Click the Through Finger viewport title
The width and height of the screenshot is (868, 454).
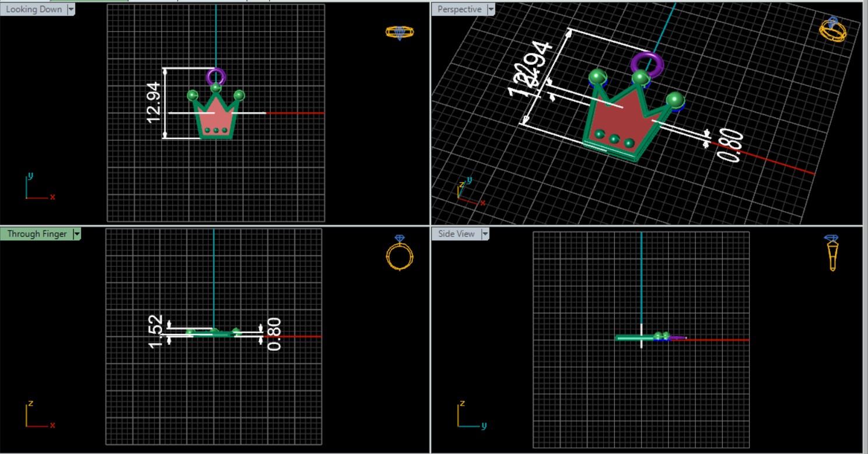point(36,234)
